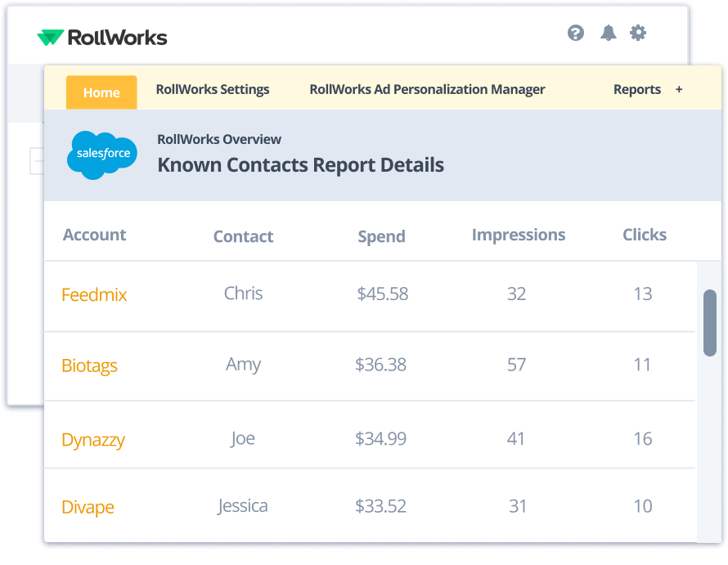Sort by the Clicks column header
Viewport: 728px width, 565px height.
(x=644, y=235)
